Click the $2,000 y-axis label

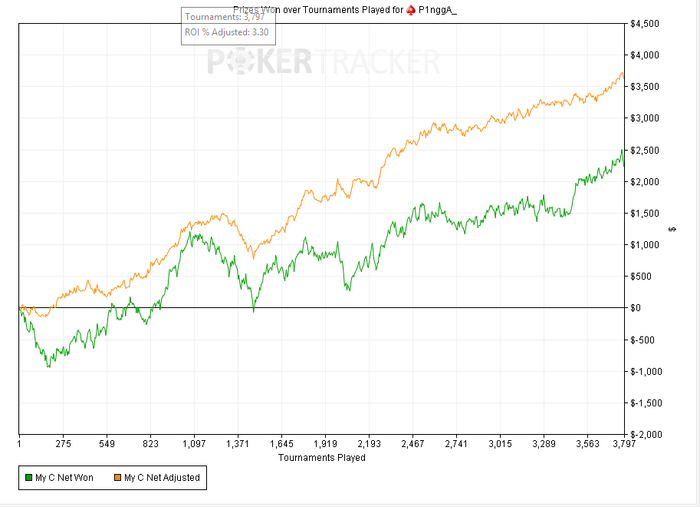pos(645,182)
